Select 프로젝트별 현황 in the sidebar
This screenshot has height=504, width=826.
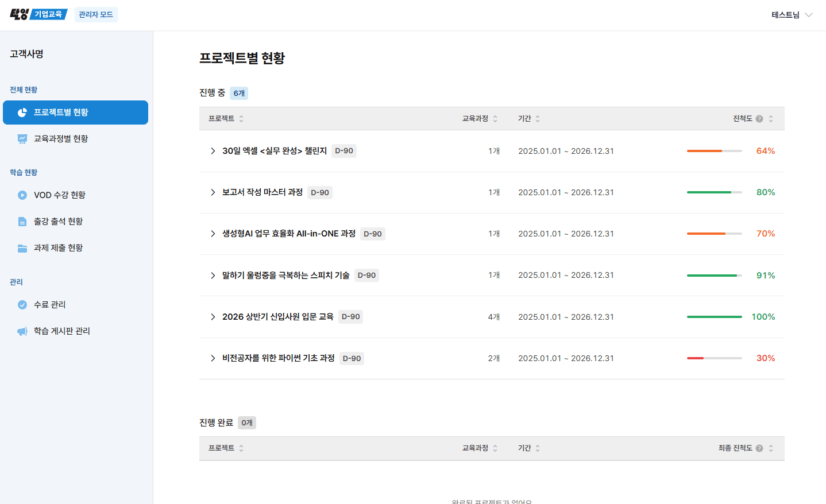75,113
